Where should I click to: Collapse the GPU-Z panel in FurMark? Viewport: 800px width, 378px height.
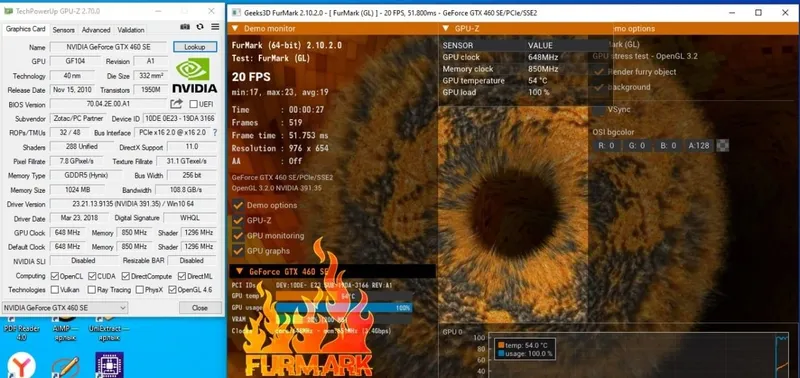click(x=446, y=29)
